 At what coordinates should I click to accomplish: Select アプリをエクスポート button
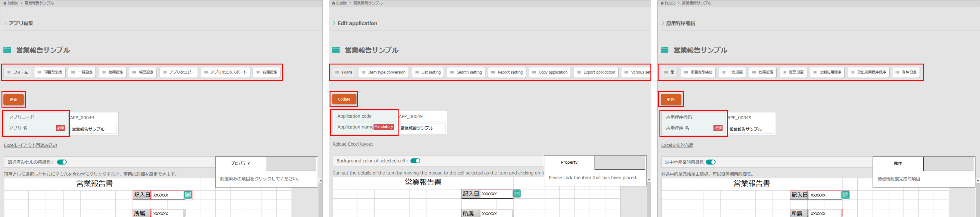tap(225, 72)
